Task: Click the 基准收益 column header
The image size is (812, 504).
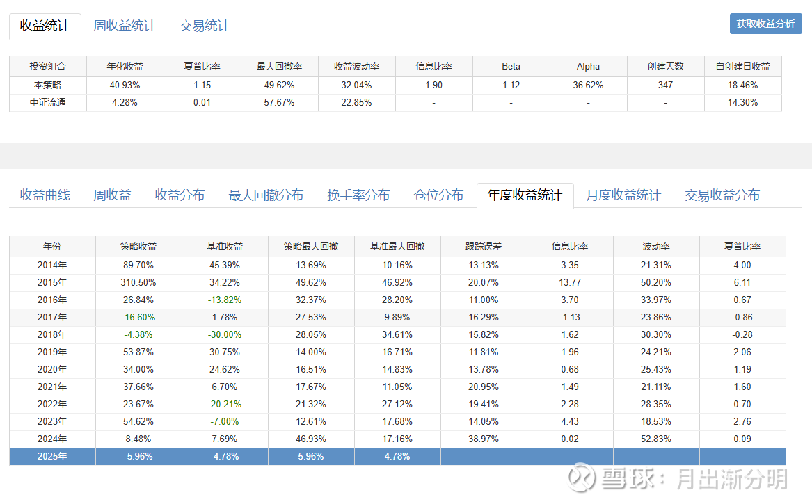Action: click(225, 246)
